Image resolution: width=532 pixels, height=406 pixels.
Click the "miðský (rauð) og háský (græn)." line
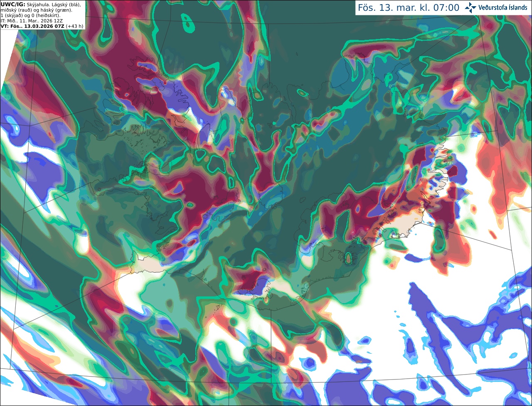coord(36,10)
